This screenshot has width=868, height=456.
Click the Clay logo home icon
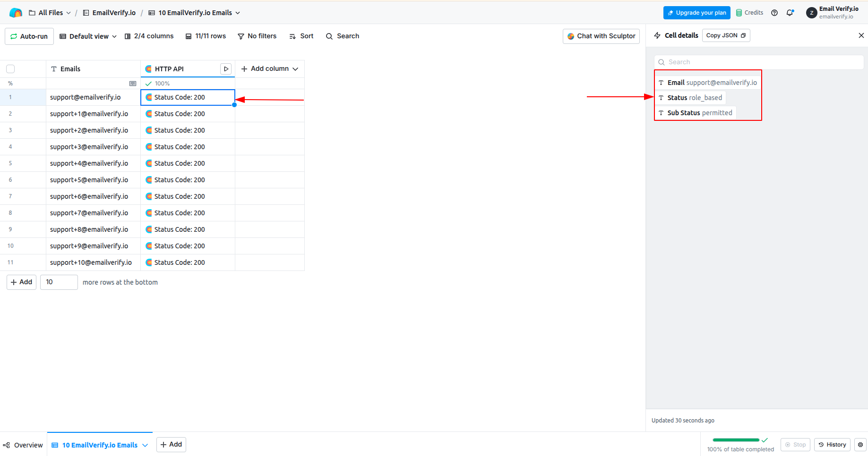click(16, 13)
